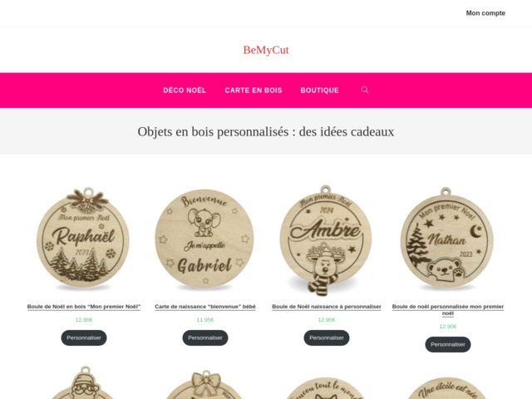Image resolution: width=532 pixels, height=399 pixels.
Task: Open Mon compte link
Action: pos(485,13)
